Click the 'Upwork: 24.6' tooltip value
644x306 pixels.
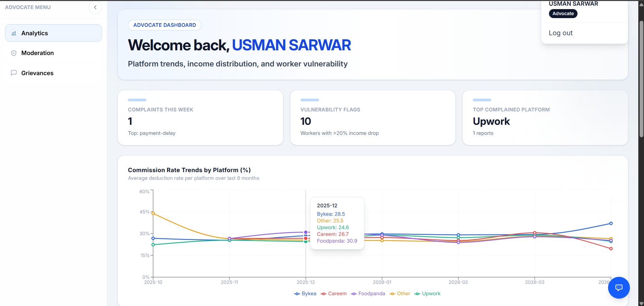coord(333,227)
